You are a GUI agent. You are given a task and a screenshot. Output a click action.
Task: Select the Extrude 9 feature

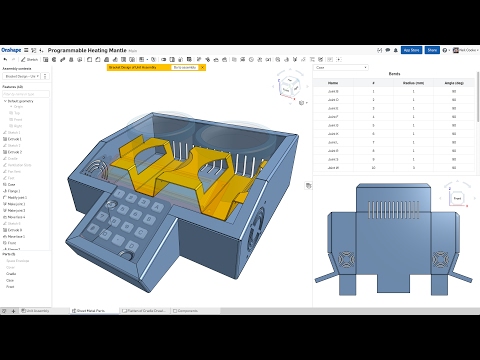click(x=15, y=230)
